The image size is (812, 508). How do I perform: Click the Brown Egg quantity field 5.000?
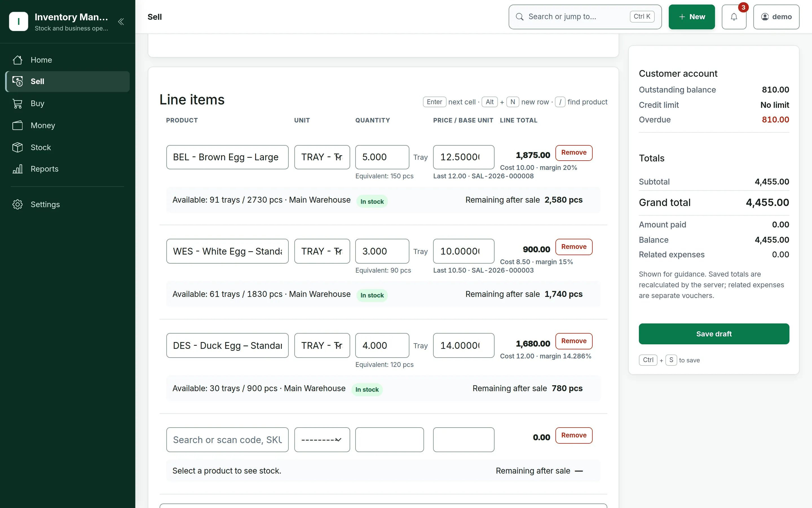pyautogui.click(x=382, y=157)
